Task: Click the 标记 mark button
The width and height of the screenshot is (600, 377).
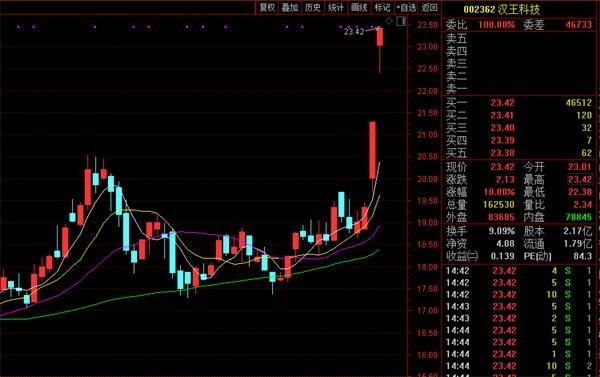Action: pos(382,7)
